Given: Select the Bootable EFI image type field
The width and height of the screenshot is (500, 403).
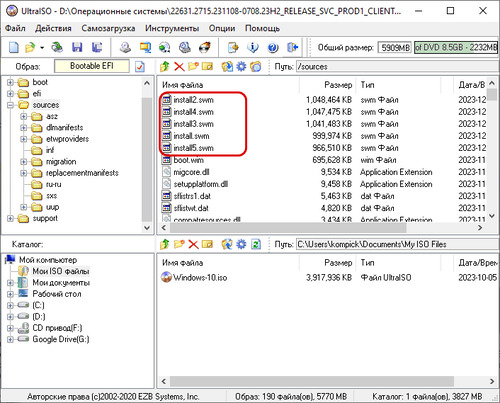Looking at the screenshot, I should (x=92, y=66).
